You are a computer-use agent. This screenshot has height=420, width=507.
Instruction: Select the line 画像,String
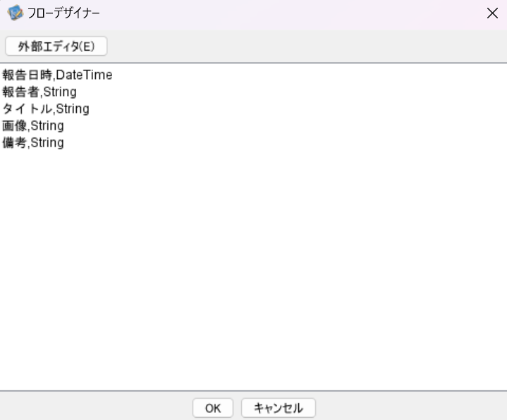(33, 125)
